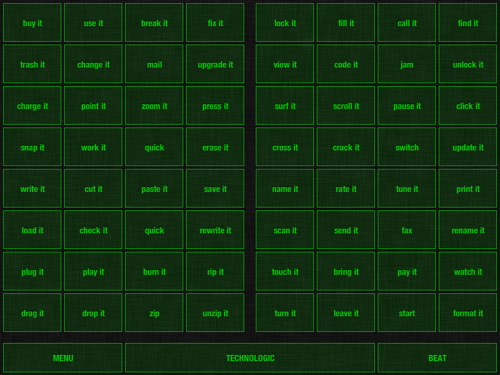
Task: Hit the 'unzip it' pad
Action: (x=215, y=313)
